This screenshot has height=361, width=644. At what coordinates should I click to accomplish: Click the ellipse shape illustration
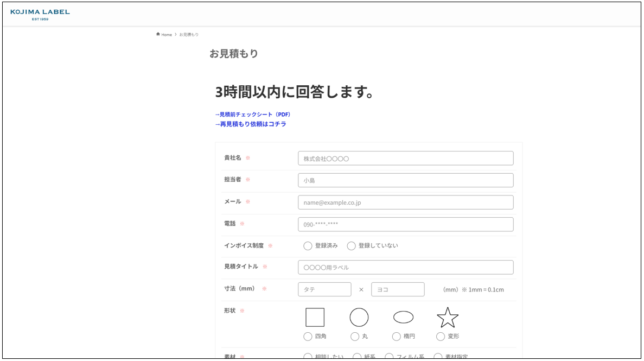[x=403, y=318]
